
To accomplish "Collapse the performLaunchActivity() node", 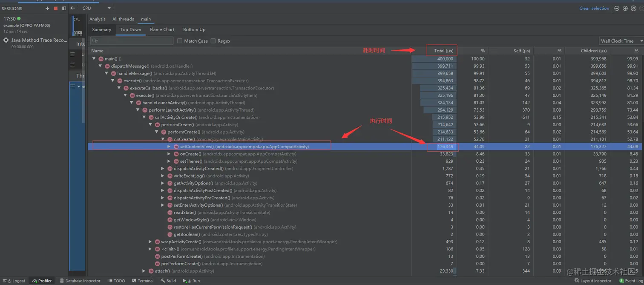I will point(138,110).
